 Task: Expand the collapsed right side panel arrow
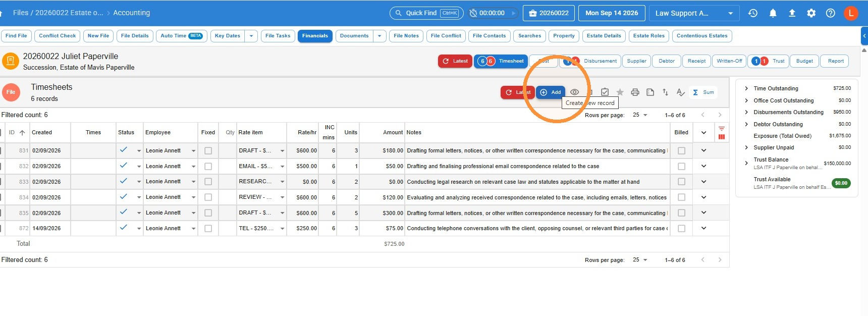[864, 36]
